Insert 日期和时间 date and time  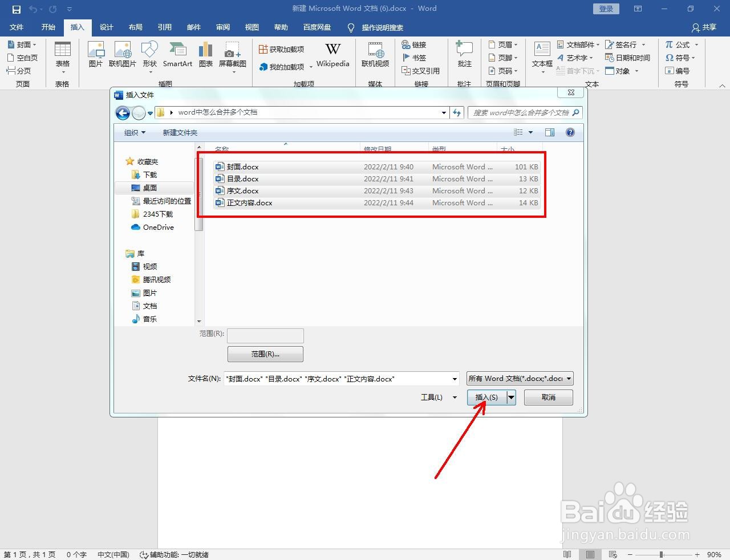[627, 58]
